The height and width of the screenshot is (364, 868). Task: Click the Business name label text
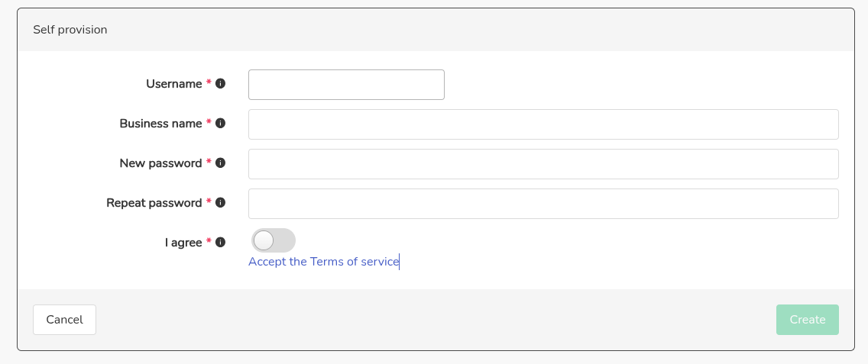coord(160,124)
